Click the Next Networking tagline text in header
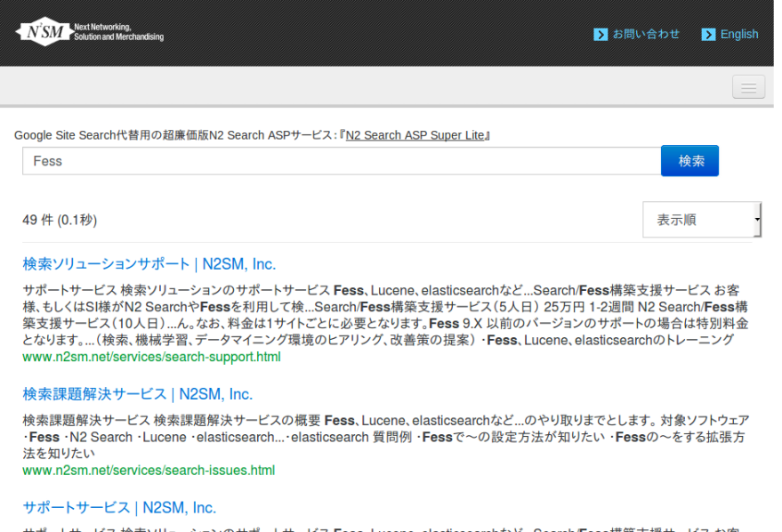782x532 pixels. click(x=119, y=33)
